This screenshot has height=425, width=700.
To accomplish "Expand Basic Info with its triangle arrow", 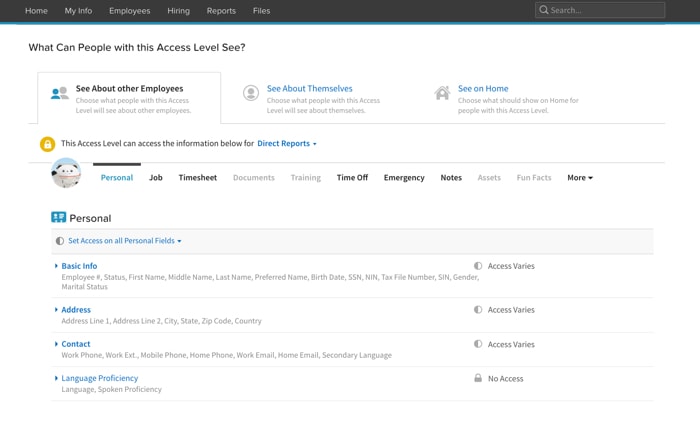I will (56, 266).
